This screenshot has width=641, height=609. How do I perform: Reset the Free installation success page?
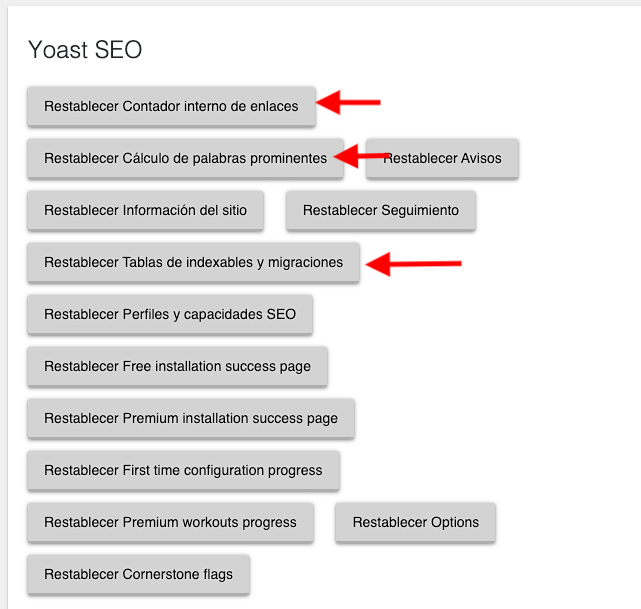(177, 366)
